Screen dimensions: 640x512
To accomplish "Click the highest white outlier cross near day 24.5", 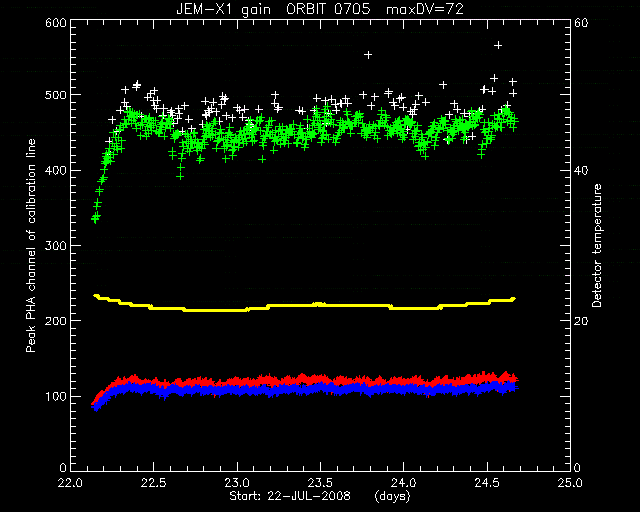I will coord(498,45).
